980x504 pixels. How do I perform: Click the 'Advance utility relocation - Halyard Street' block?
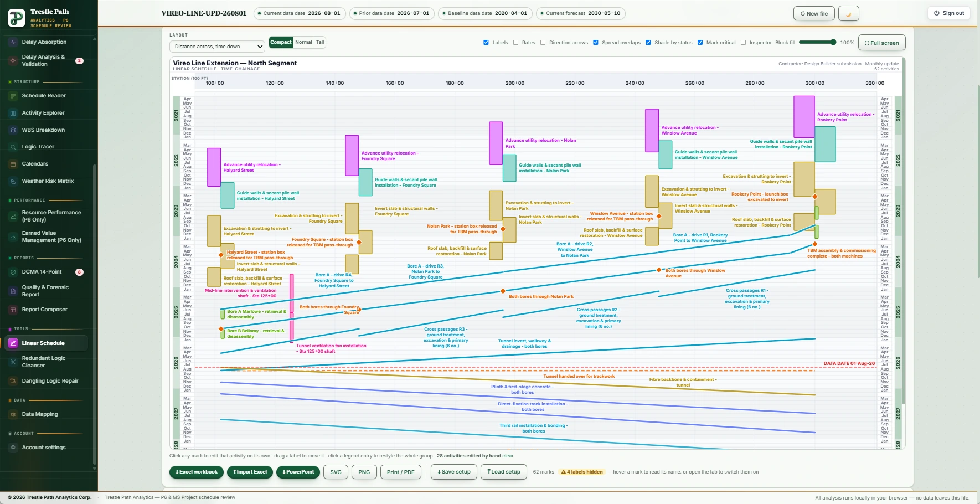[214, 167]
